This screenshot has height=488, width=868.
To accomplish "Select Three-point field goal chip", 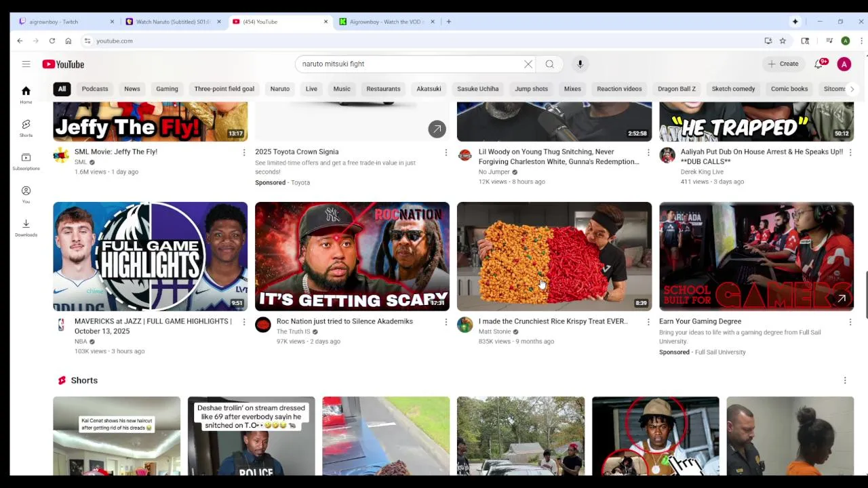I will click(x=224, y=89).
